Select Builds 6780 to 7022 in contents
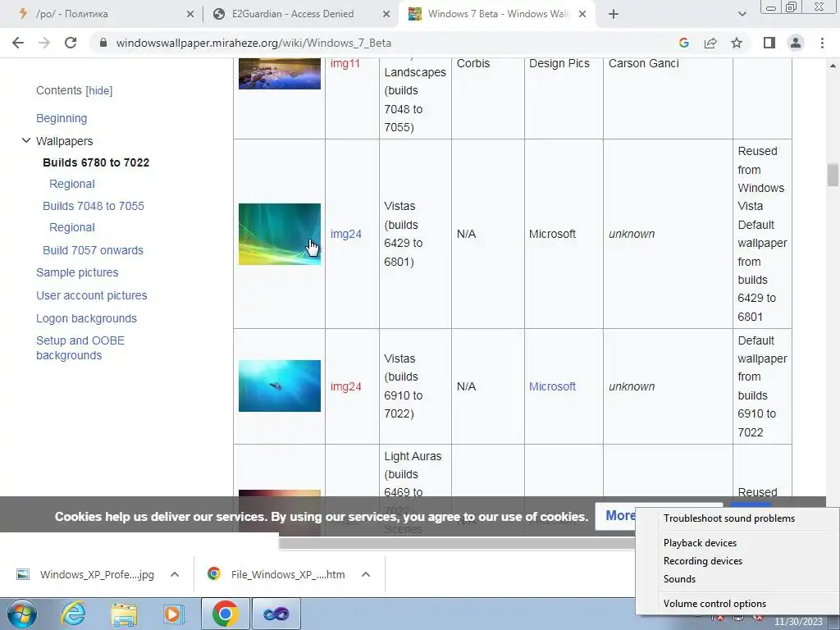 (x=96, y=162)
